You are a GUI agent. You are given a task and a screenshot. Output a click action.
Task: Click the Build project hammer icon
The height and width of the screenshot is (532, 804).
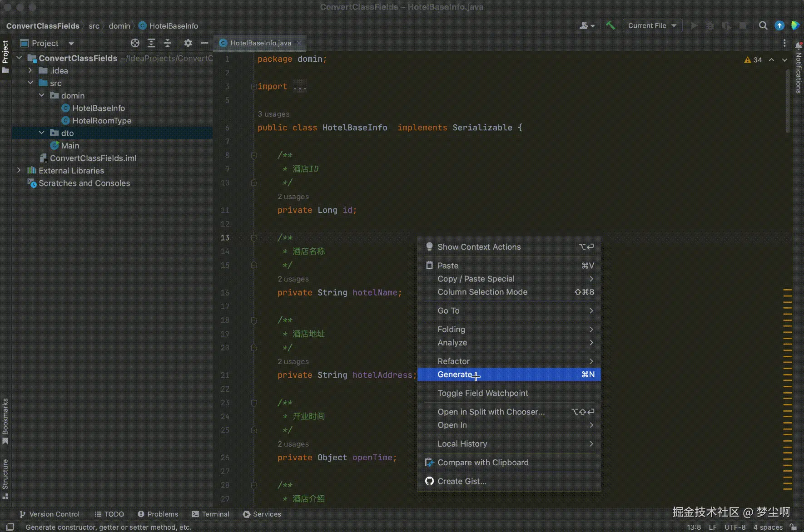[x=610, y=25]
